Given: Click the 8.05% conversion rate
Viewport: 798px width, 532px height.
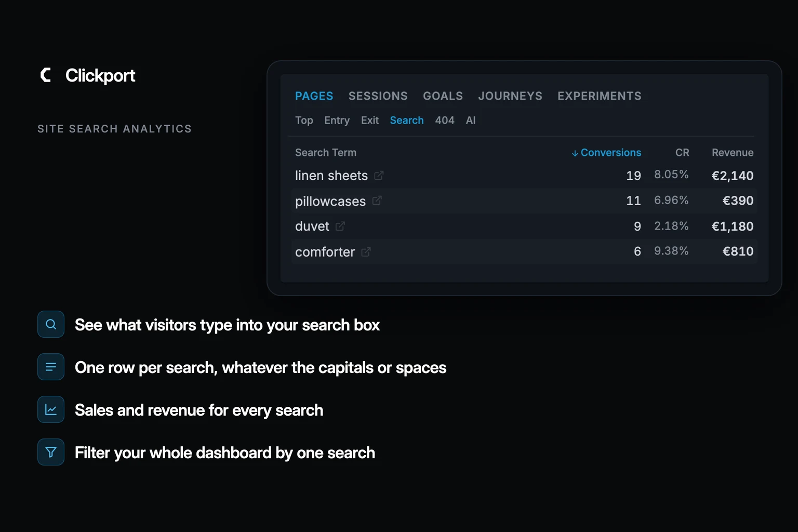Looking at the screenshot, I should pyautogui.click(x=671, y=175).
